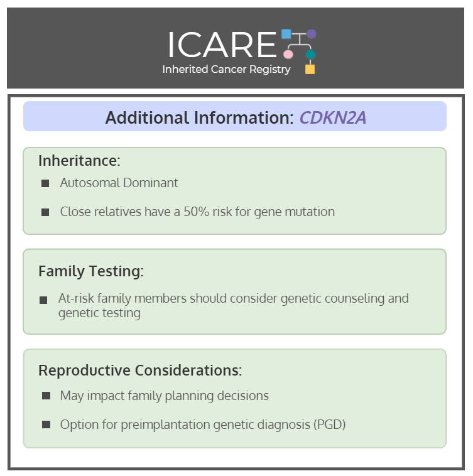
Task: Click the Autosomal Dominant text
Action: point(119,183)
